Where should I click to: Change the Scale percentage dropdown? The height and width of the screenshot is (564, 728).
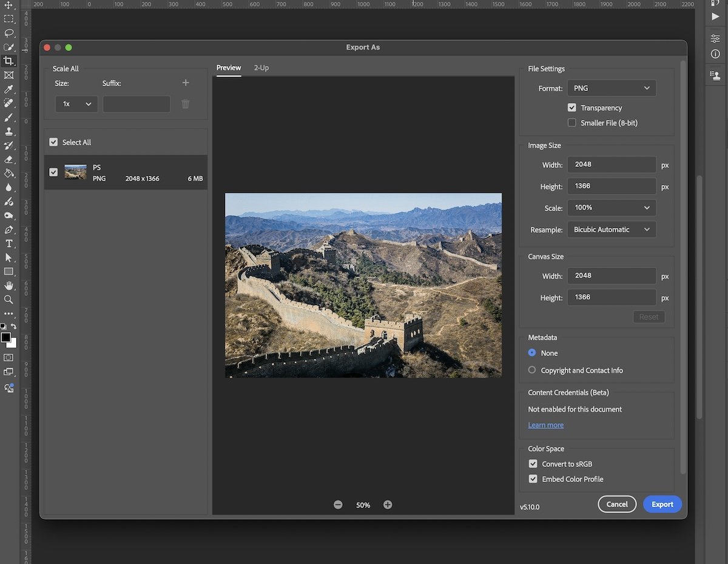point(611,207)
